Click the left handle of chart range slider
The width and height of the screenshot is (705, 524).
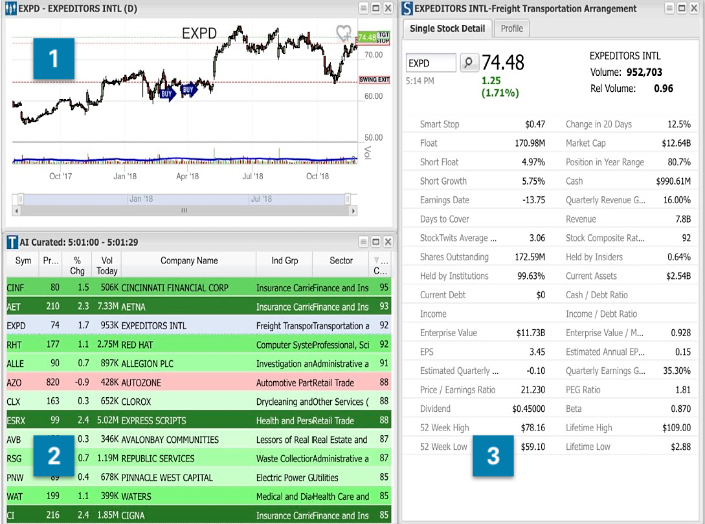tap(21, 199)
